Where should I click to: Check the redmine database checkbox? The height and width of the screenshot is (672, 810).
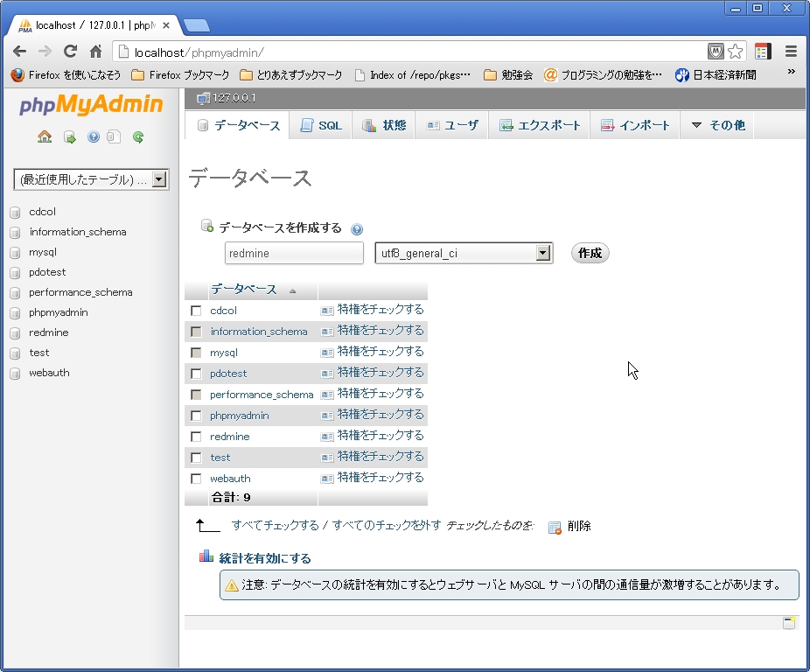tap(196, 437)
